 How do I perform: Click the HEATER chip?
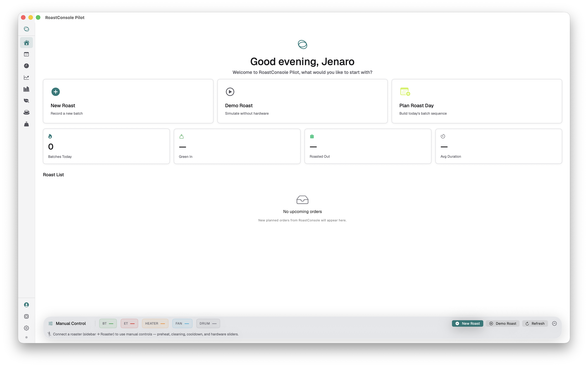pyautogui.click(x=155, y=323)
